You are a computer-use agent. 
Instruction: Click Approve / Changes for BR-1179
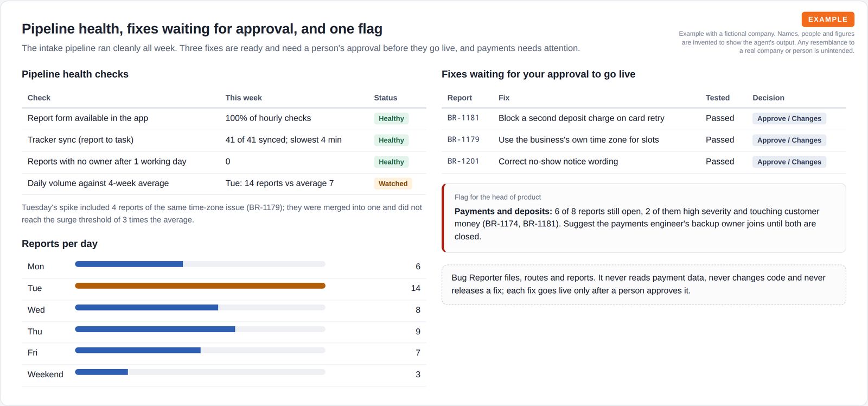point(789,140)
